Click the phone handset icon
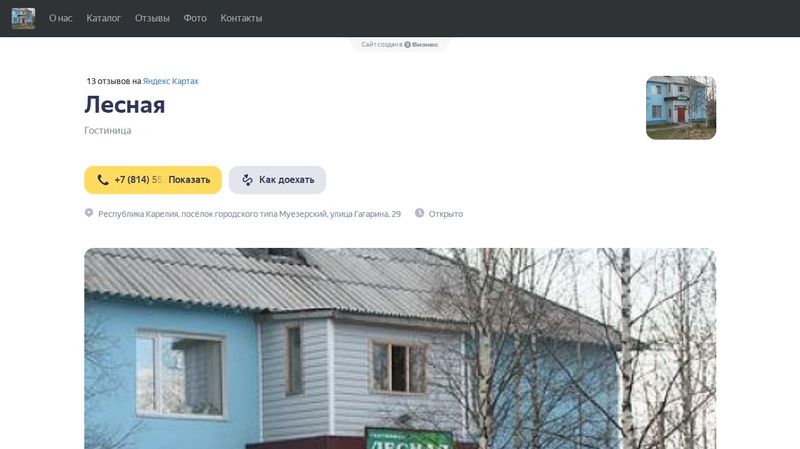This screenshot has height=449, width=800. click(103, 180)
